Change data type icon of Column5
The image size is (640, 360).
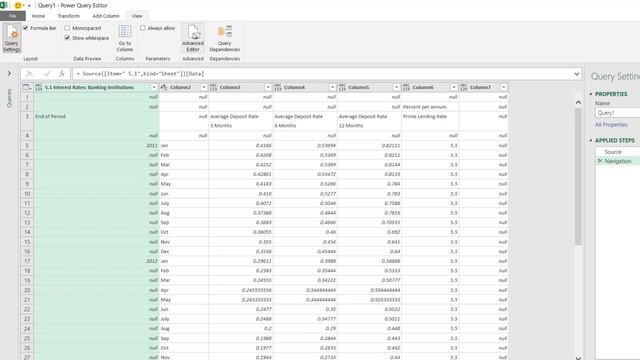pyautogui.click(x=342, y=87)
